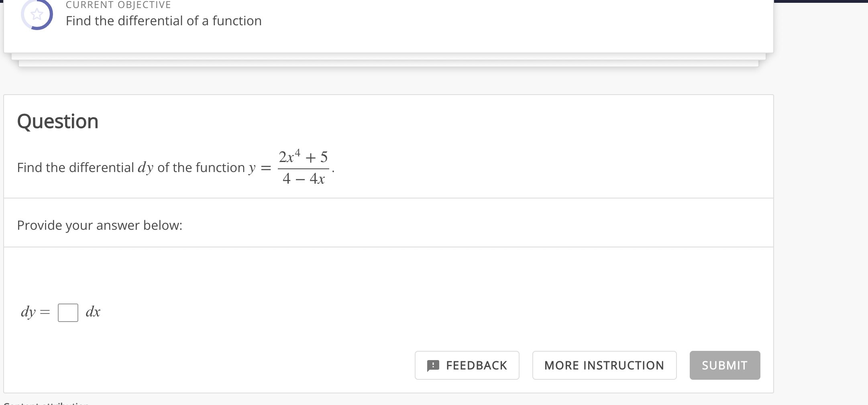Click the CURRENT OBJECTIVE label

pyautogui.click(x=118, y=4)
